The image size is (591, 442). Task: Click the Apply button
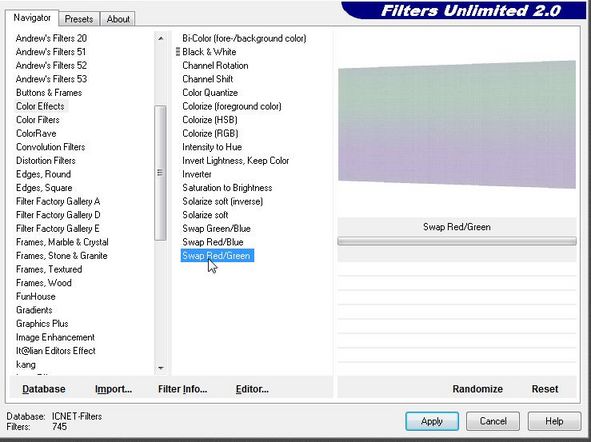432,421
